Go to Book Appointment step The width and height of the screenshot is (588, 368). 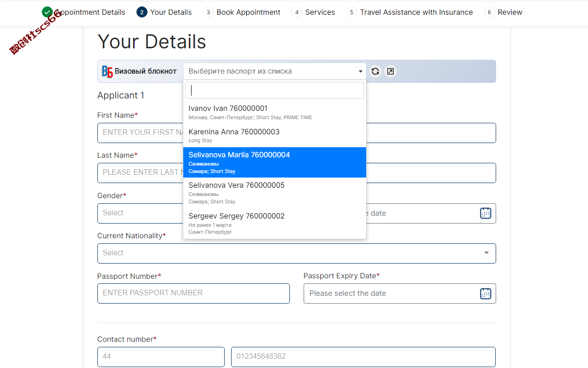pos(242,12)
